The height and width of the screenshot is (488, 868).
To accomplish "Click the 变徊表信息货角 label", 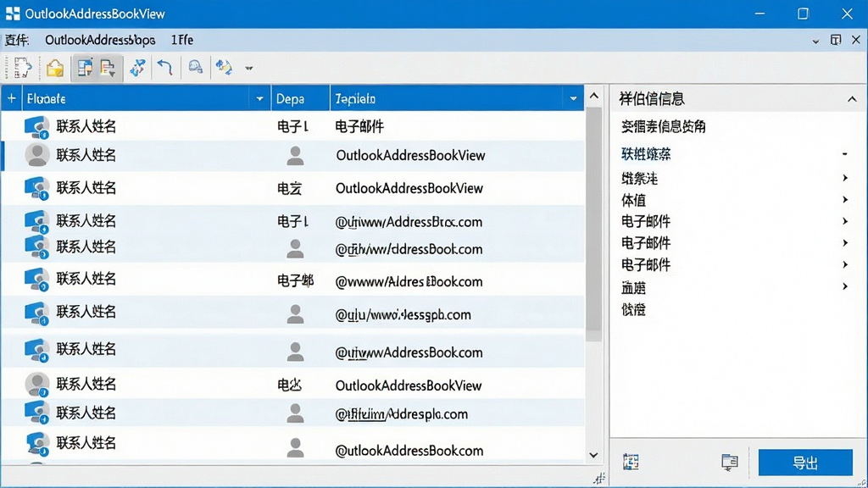I will (x=663, y=127).
